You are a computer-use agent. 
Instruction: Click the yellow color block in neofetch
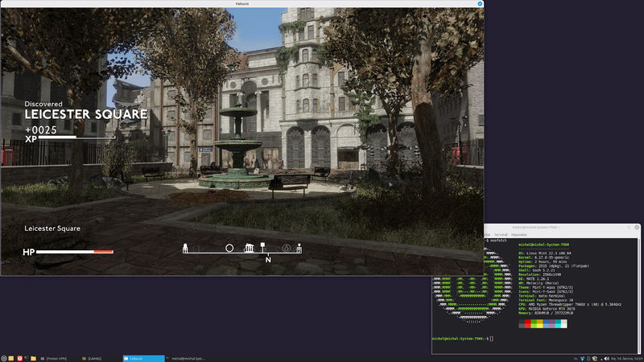pos(539,324)
